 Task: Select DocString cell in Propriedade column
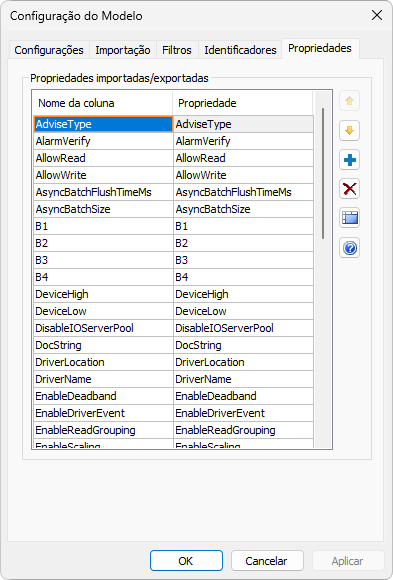(x=243, y=345)
